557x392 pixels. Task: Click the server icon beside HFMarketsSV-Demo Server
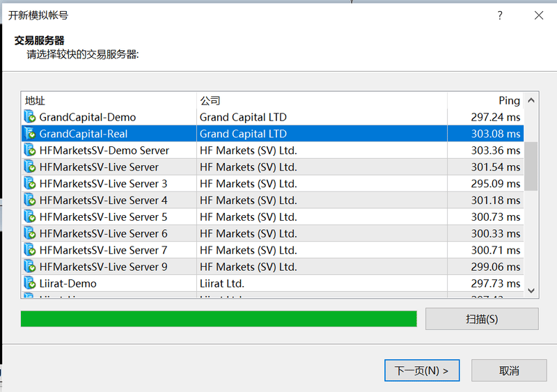(x=30, y=150)
